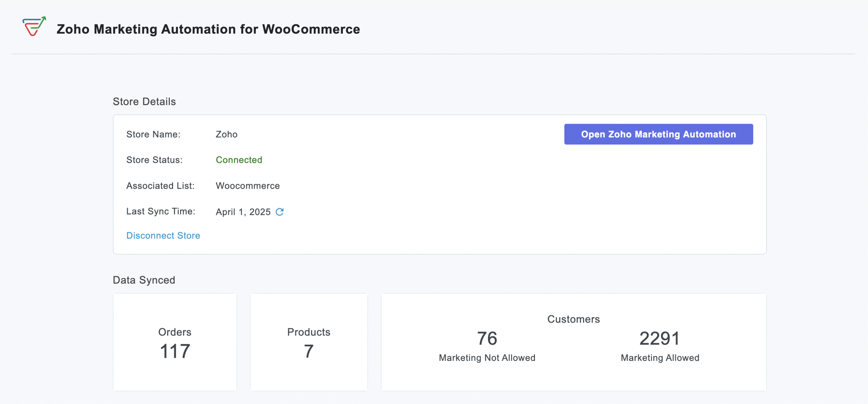Click the page title heading
The image size is (868, 404).
point(208,29)
